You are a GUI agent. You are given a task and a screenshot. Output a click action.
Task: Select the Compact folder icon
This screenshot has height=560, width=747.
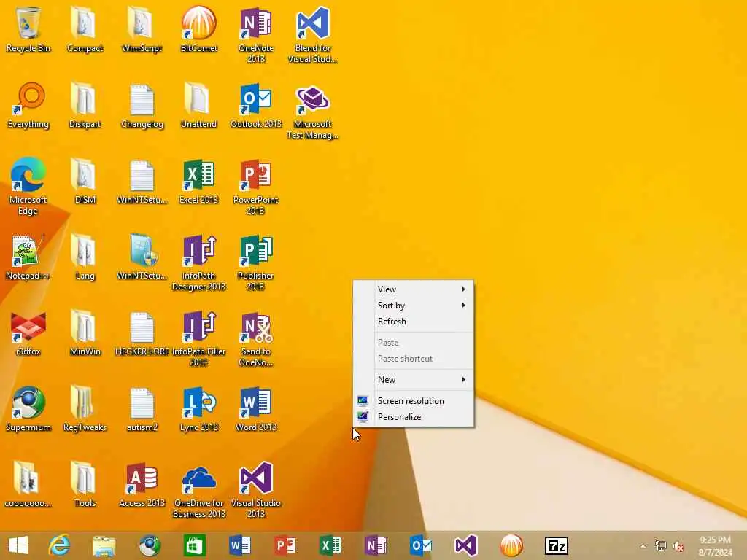pos(85,29)
